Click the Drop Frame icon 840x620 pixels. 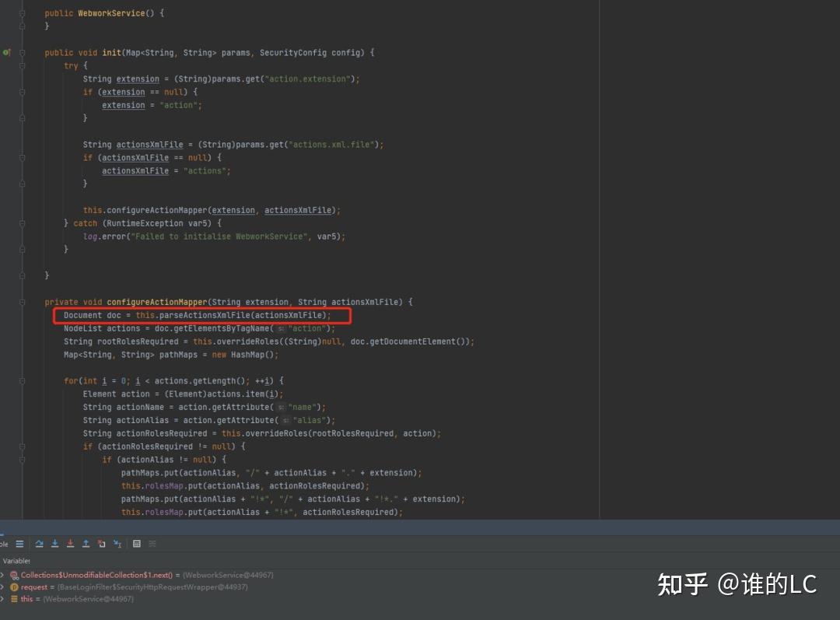101,544
